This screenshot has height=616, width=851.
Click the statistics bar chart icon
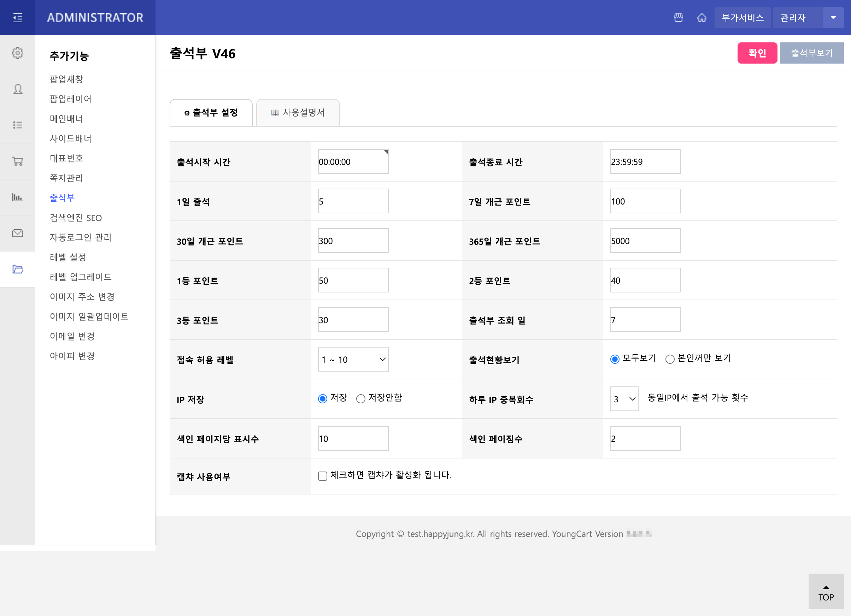click(17, 197)
